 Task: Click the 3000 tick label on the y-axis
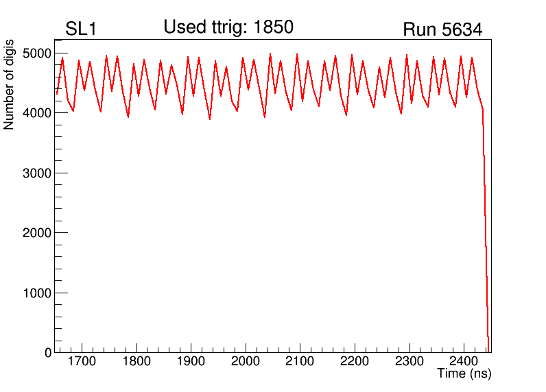(x=38, y=173)
